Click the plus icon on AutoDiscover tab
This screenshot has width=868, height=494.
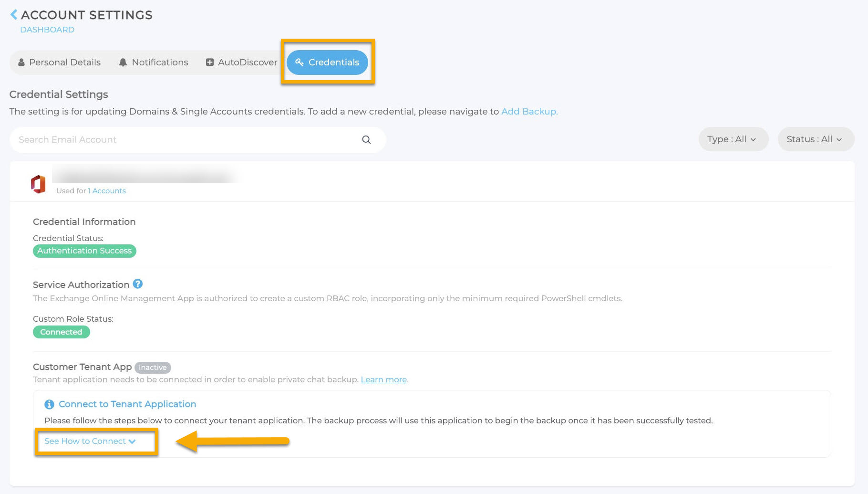pos(209,63)
